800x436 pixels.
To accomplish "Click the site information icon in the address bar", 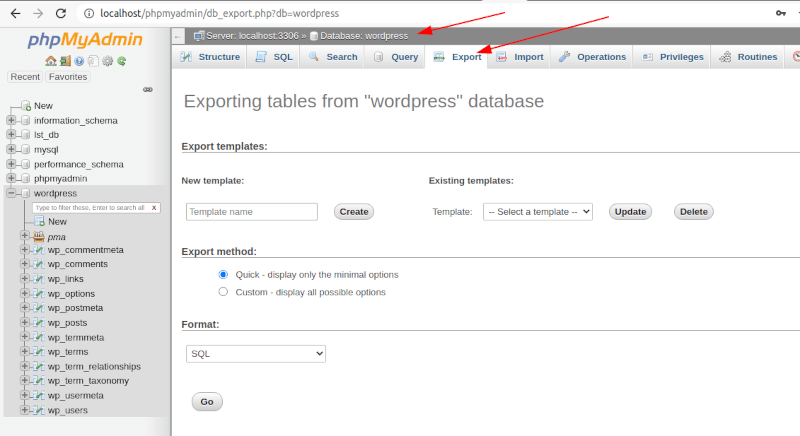I will 89,13.
